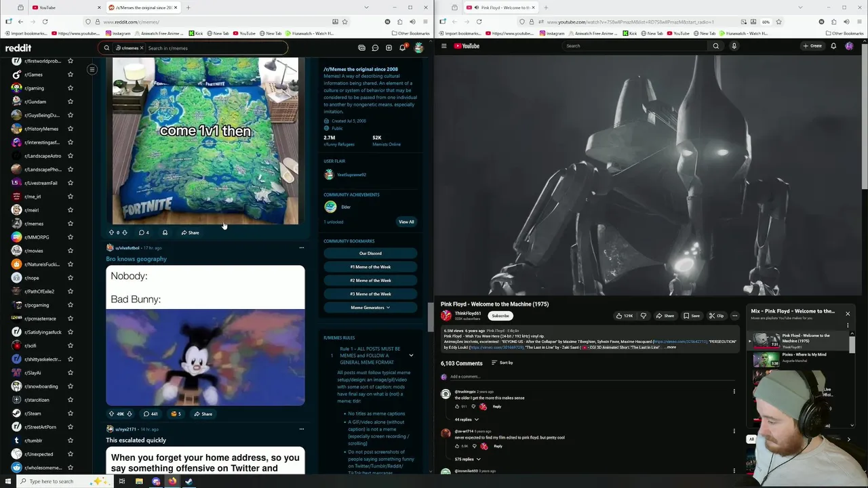Viewport: 868px width, 488px height.
Task: Expand 44 replies on truckingpix comment
Action: point(467,420)
